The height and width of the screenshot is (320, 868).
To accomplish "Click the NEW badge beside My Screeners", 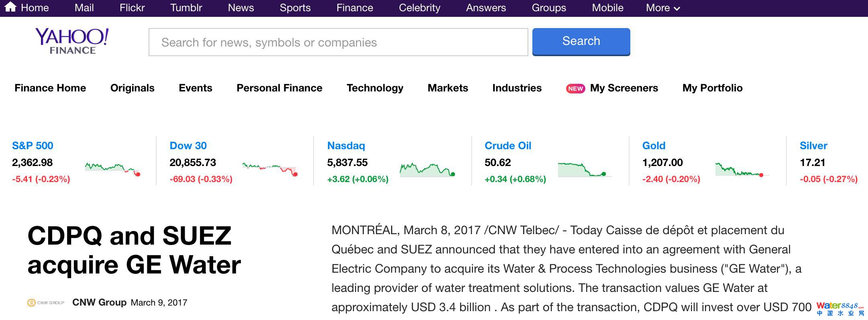I will click(575, 89).
